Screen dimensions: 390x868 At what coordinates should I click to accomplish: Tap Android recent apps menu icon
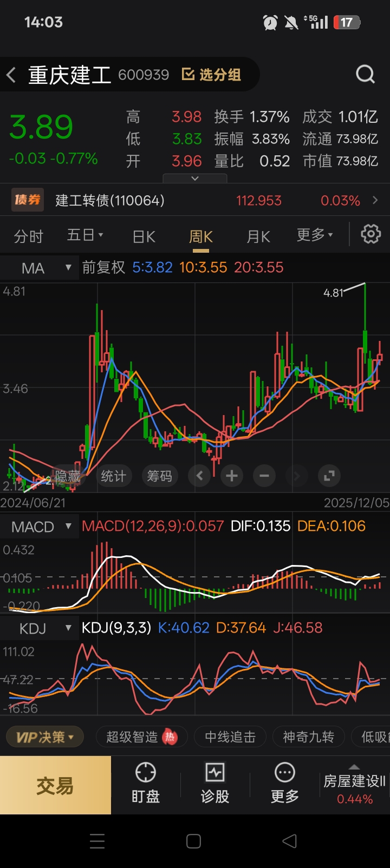pos(97,841)
